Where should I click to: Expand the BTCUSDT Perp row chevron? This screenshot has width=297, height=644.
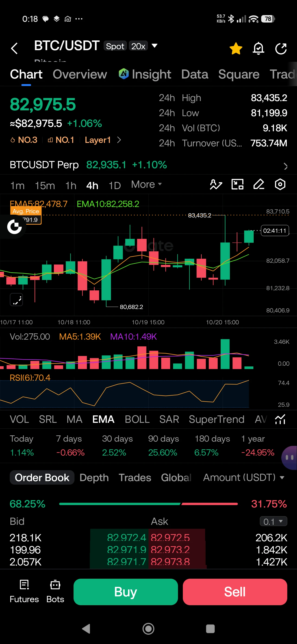tap(285, 166)
